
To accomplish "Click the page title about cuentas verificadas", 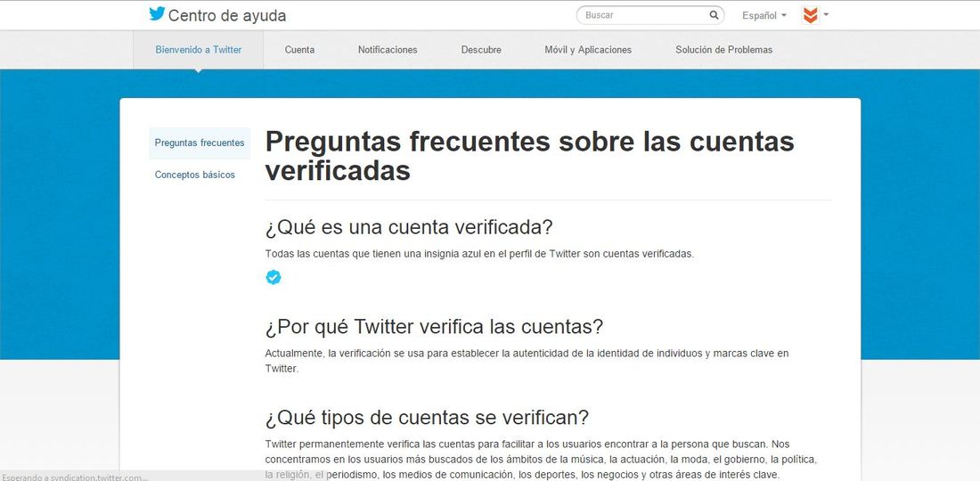I will [x=529, y=156].
